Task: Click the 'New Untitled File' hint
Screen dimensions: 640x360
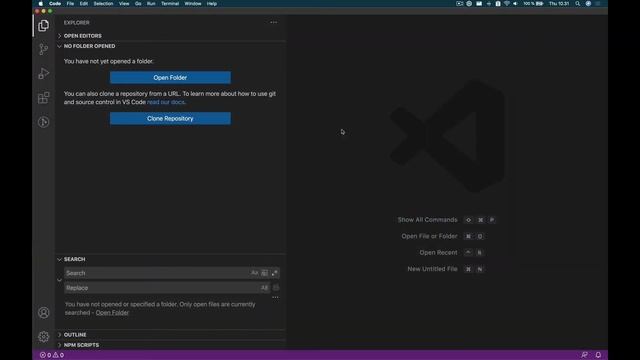Action: (x=432, y=269)
